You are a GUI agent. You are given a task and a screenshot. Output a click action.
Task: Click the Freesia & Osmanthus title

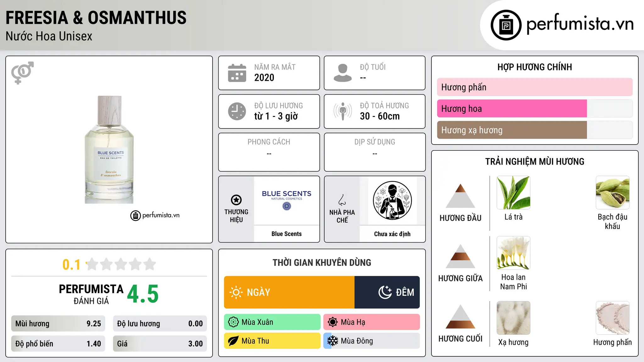click(x=96, y=18)
